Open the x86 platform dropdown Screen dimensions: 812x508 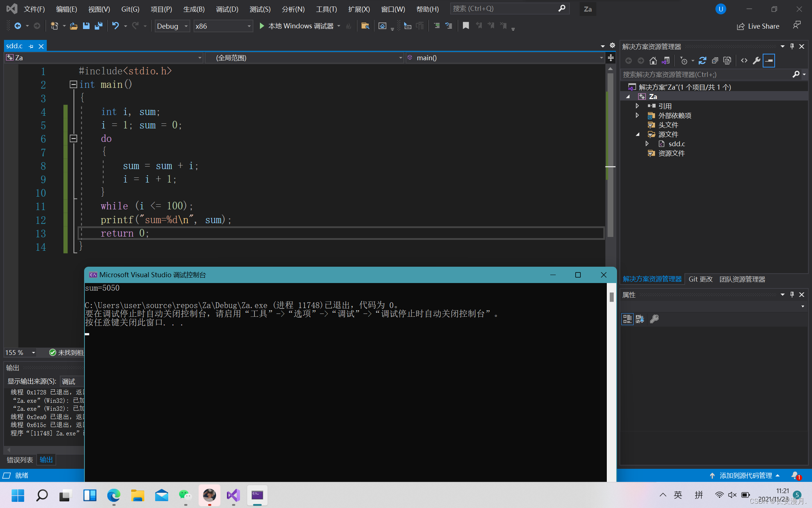click(223, 26)
